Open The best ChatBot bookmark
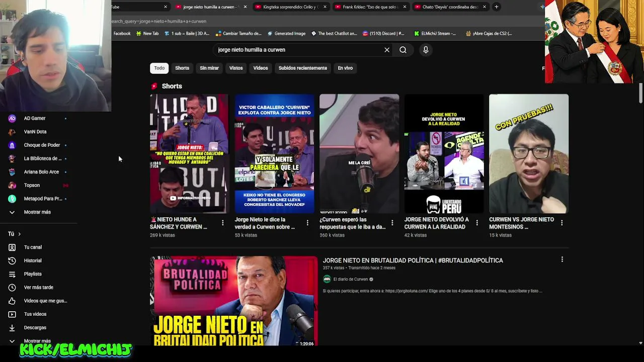644x362 pixels. click(x=334, y=34)
